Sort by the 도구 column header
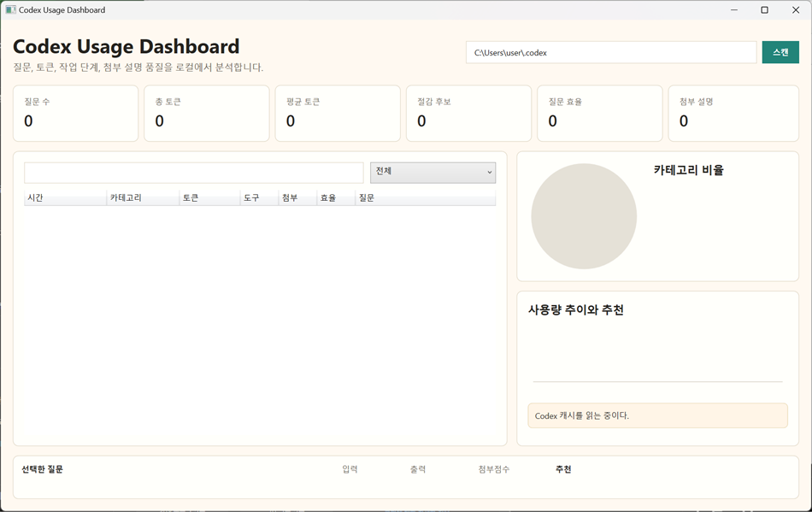Viewport: 812px width, 512px height. click(x=260, y=197)
